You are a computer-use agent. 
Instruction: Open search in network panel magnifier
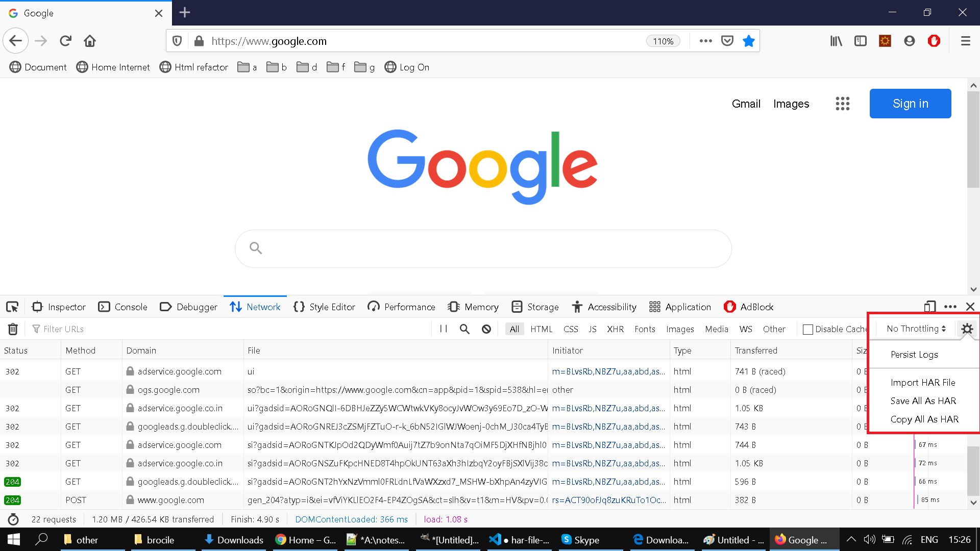[x=464, y=329]
